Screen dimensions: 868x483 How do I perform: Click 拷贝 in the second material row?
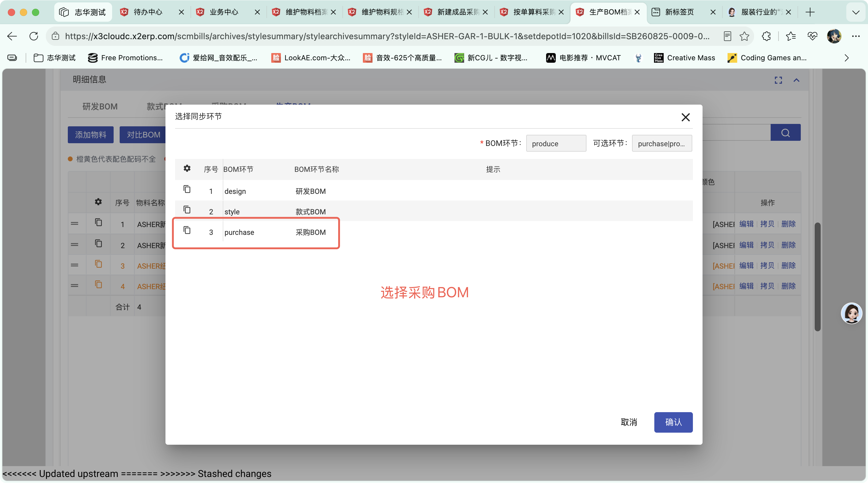(767, 245)
